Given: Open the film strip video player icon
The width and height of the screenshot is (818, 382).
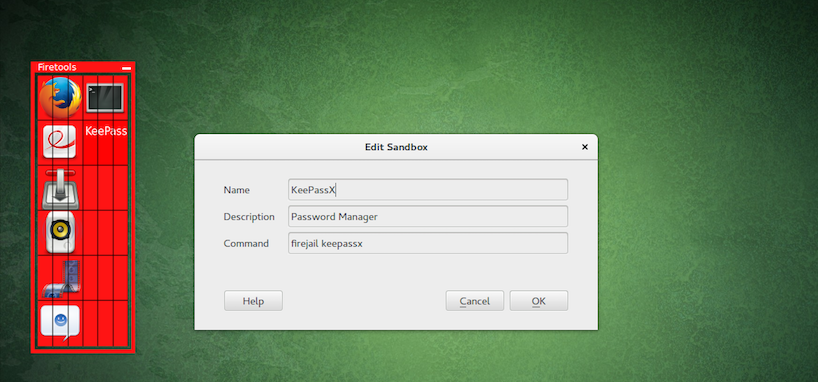Looking at the screenshot, I should tap(62, 279).
